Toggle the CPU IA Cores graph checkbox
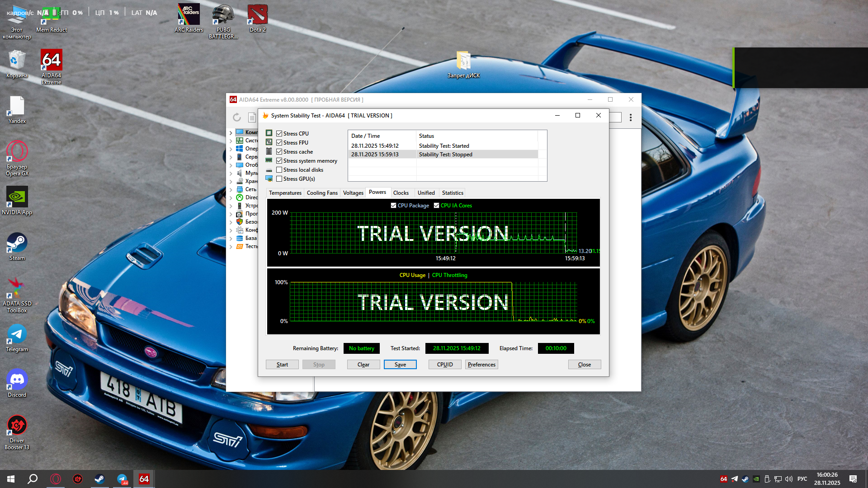Screen dimensions: 868x488 pos(437,206)
